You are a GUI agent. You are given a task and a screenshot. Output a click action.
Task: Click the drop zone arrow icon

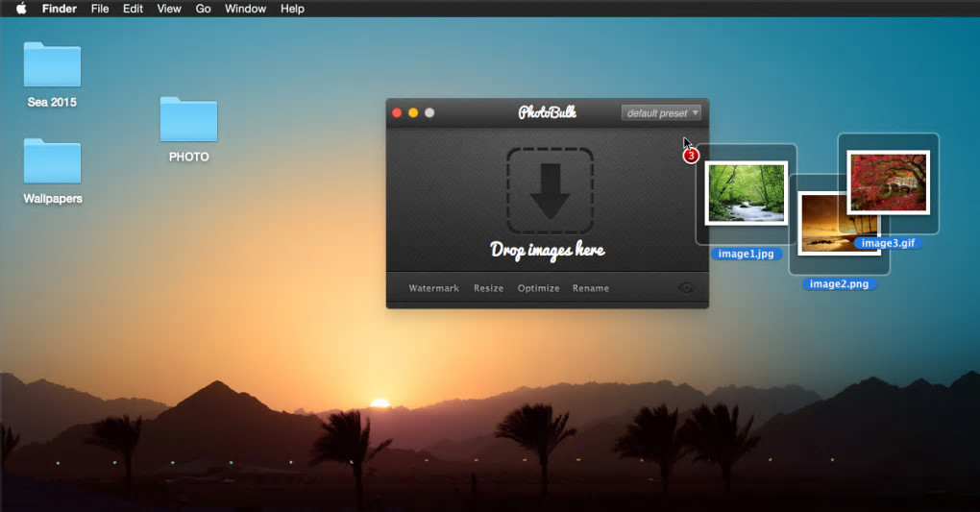click(550, 190)
